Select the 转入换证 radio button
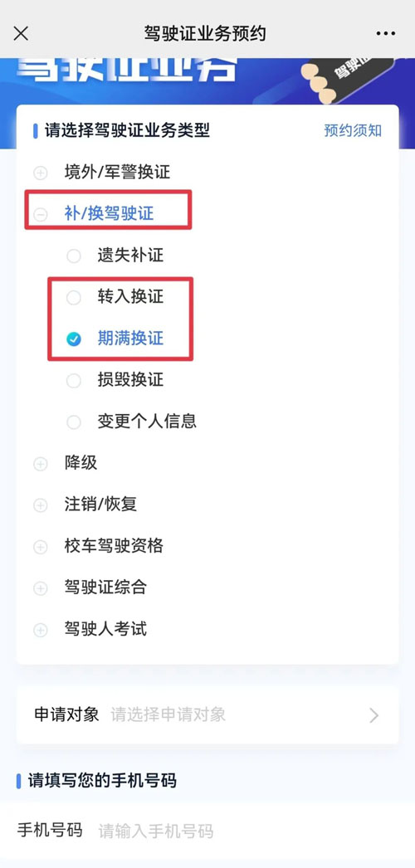 point(74,298)
